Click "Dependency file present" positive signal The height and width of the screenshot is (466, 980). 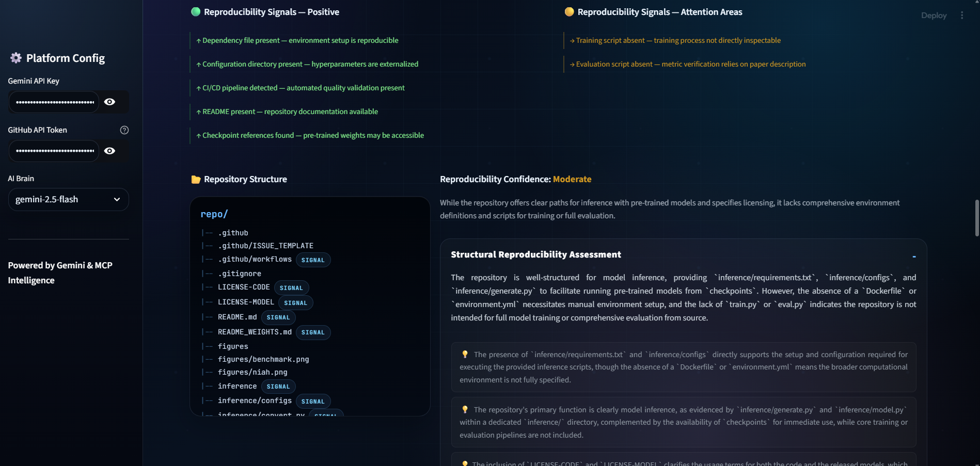(297, 40)
